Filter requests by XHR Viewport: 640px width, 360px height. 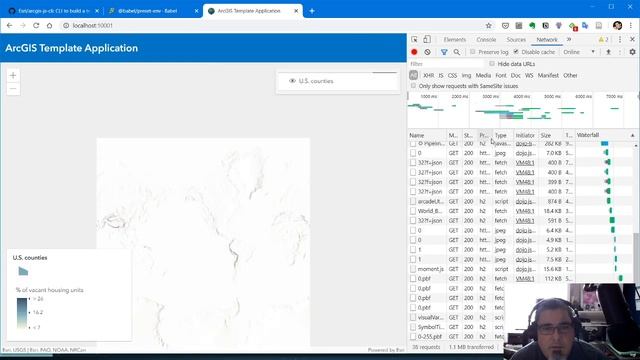pos(429,76)
